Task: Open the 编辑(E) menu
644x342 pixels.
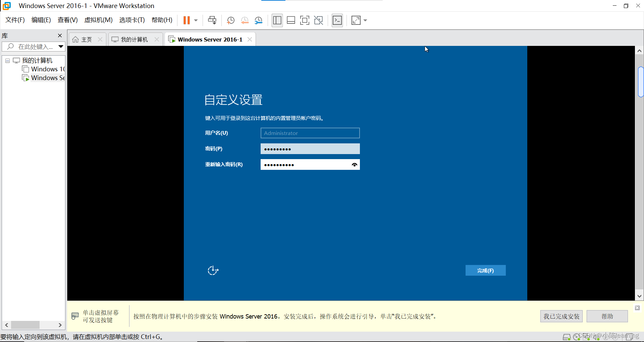Action: point(41,20)
